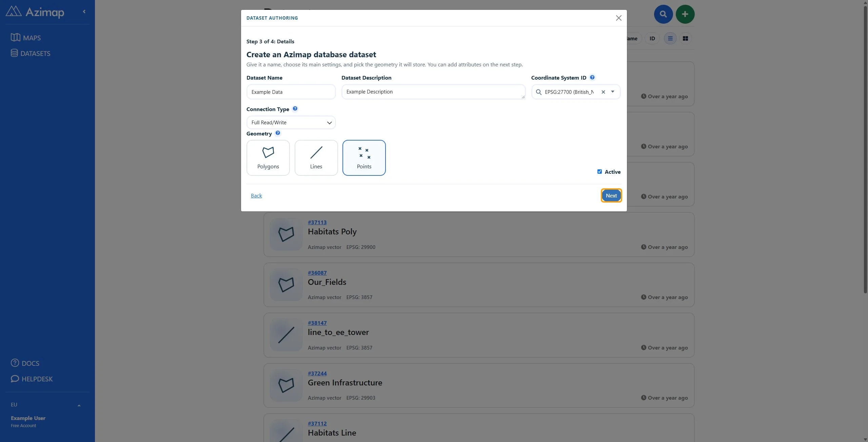Click 'EPSG: 29903' text
Viewport: 868px width, 442px height.
360,398
